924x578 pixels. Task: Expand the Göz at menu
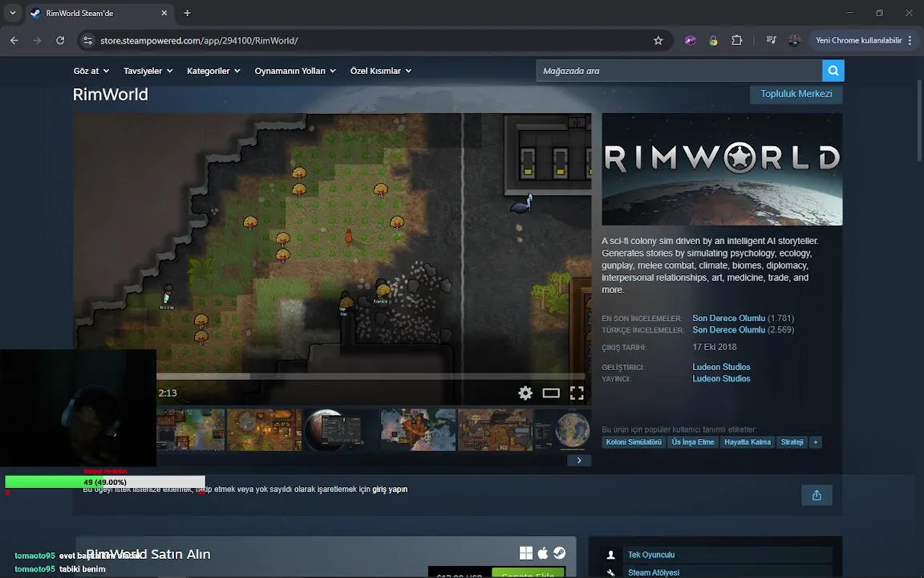tap(91, 71)
